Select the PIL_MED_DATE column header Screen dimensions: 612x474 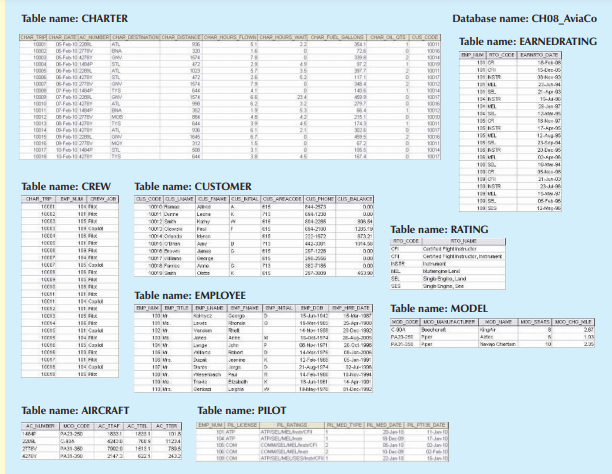click(384, 425)
